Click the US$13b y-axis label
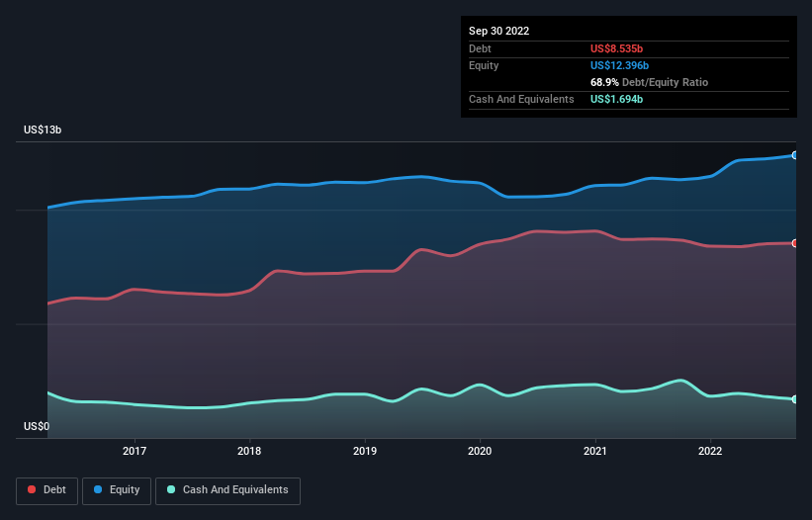The height and width of the screenshot is (520, 812). point(43,130)
